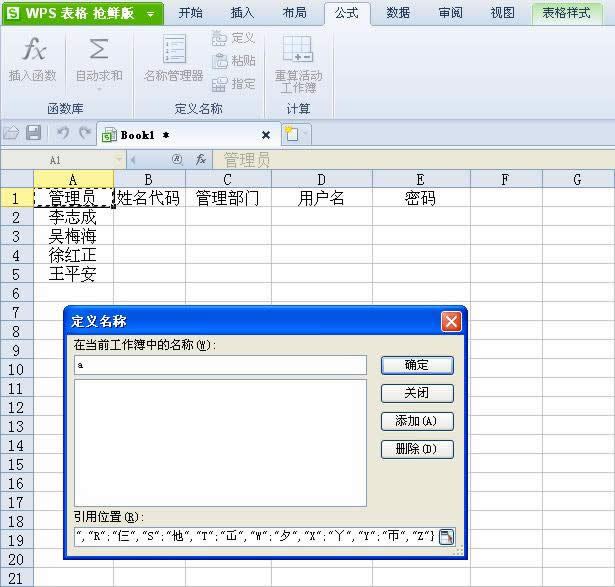
Task: Click the redo arrow icon
Action: [84, 133]
